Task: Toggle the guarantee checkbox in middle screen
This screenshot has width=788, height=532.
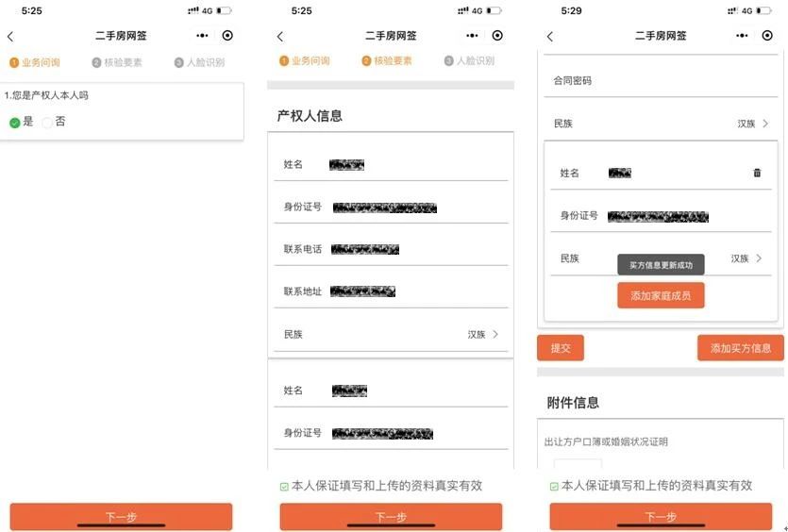Action: pyautogui.click(x=284, y=487)
